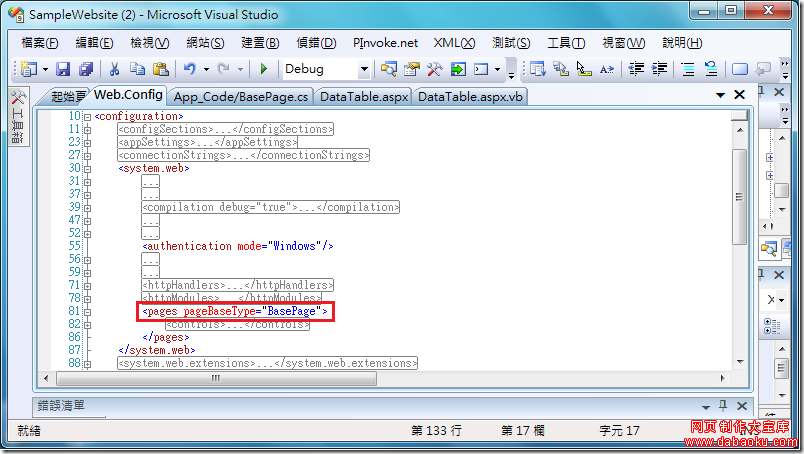Click the bookmark toggle toolbar icon
804x454 pixels.
pos(739,69)
